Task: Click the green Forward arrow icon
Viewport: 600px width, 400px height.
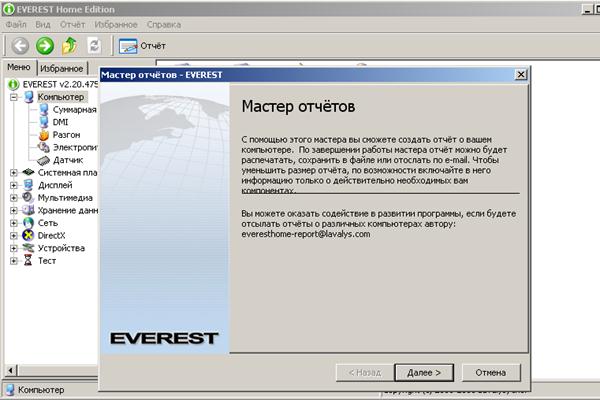Action: (45, 46)
